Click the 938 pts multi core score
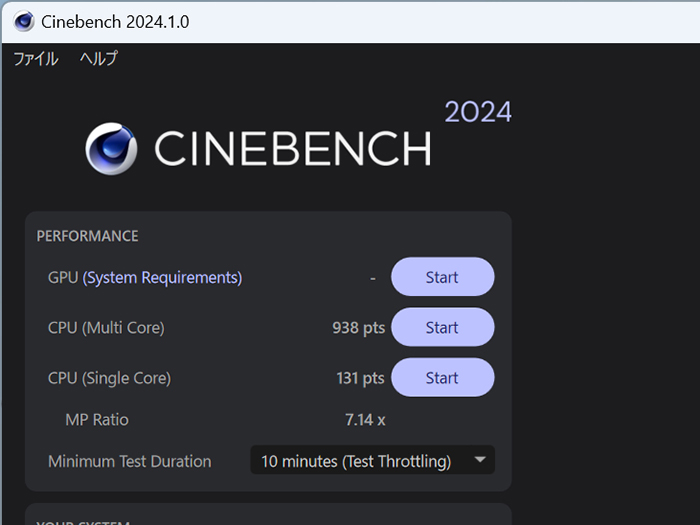This screenshot has width=700, height=525. tap(358, 328)
